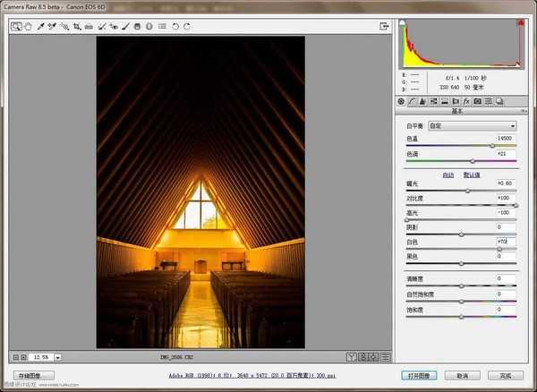Click the color temperature slider handle

(492, 145)
